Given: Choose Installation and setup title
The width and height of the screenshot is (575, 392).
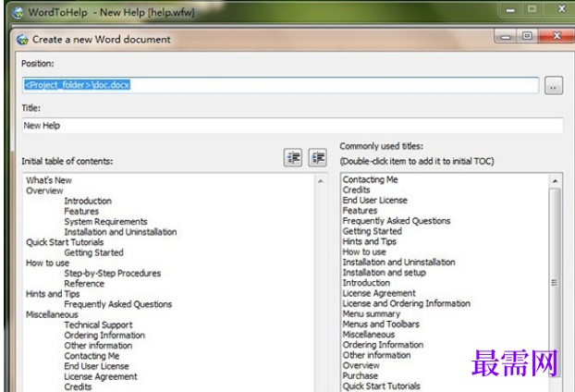Looking at the screenshot, I should click(x=384, y=273).
